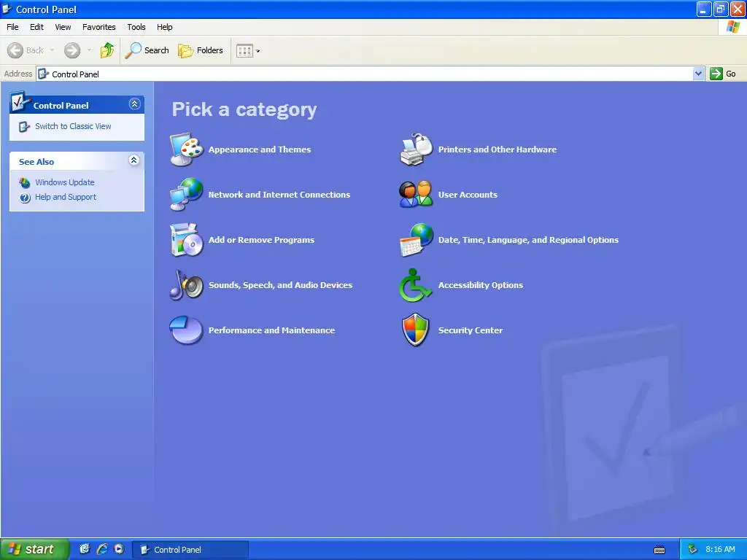Click the taskbar clock showing 8:16 AM
The width and height of the screenshot is (747, 560).
(720, 550)
